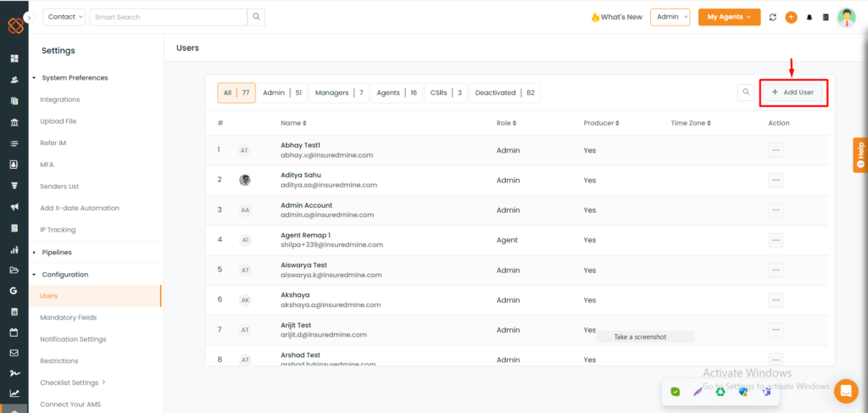Open Upload File settings

point(58,121)
